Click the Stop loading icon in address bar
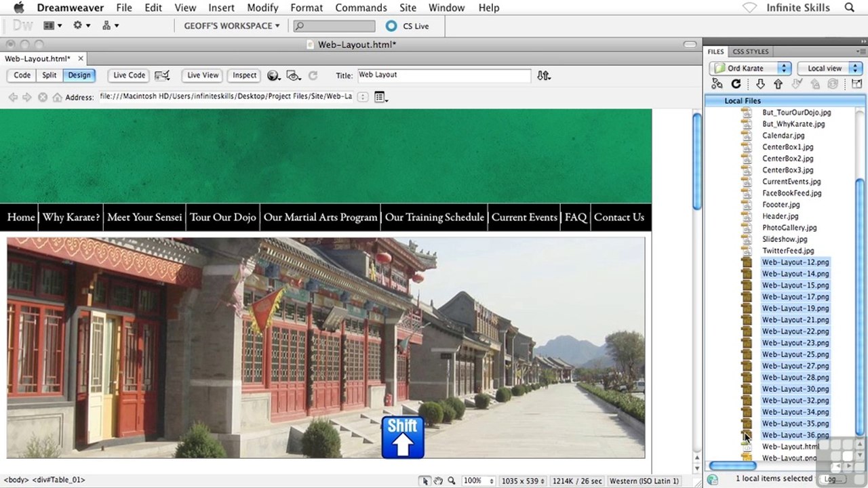Image resolution: width=868 pixels, height=488 pixels. pyautogui.click(x=43, y=97)
